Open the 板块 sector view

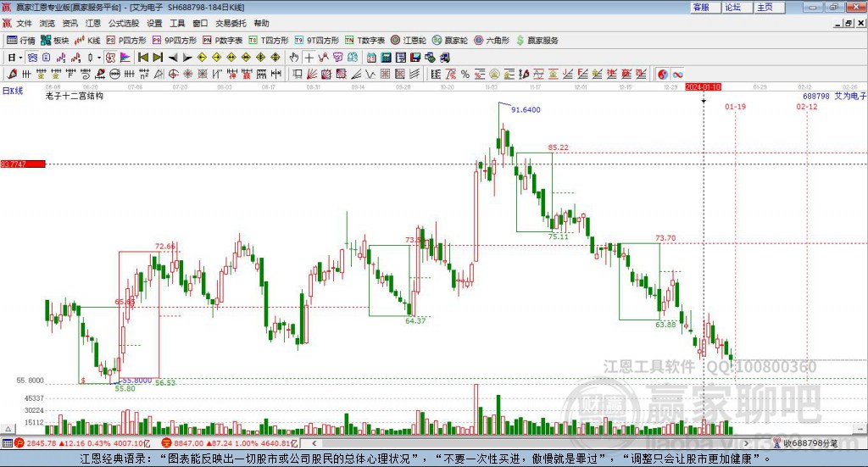(x=55, y=41)
